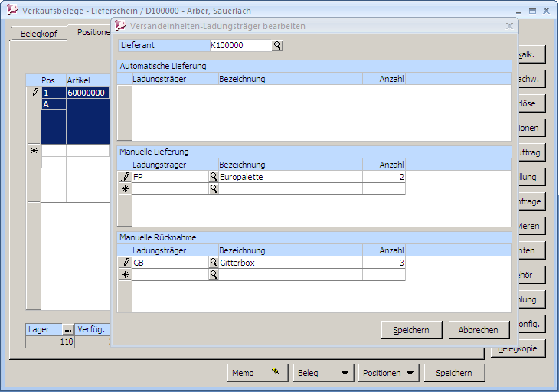Switch to the Belegkopf tab
This screenshot has width=559, height=392.
(x=39, y=34)
